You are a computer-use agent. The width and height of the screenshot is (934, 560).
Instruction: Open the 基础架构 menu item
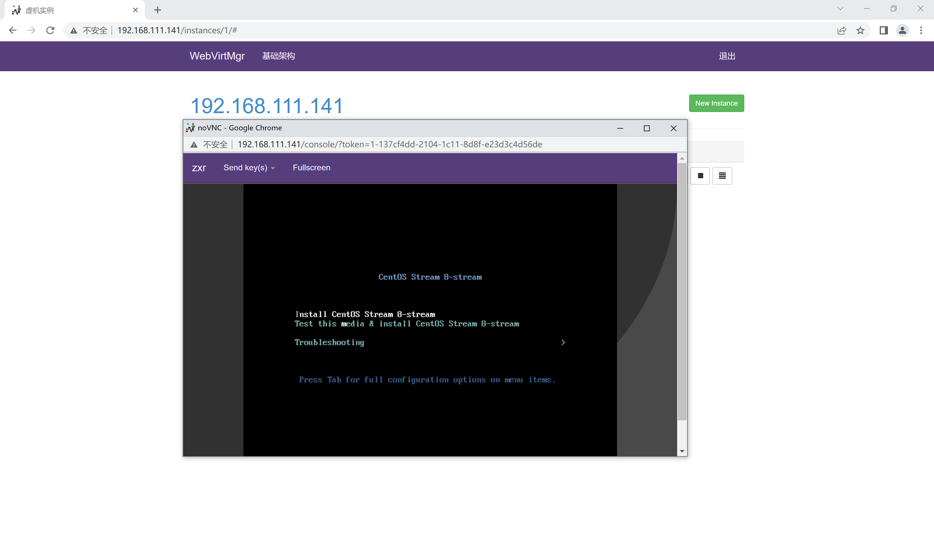pos(278,56)
